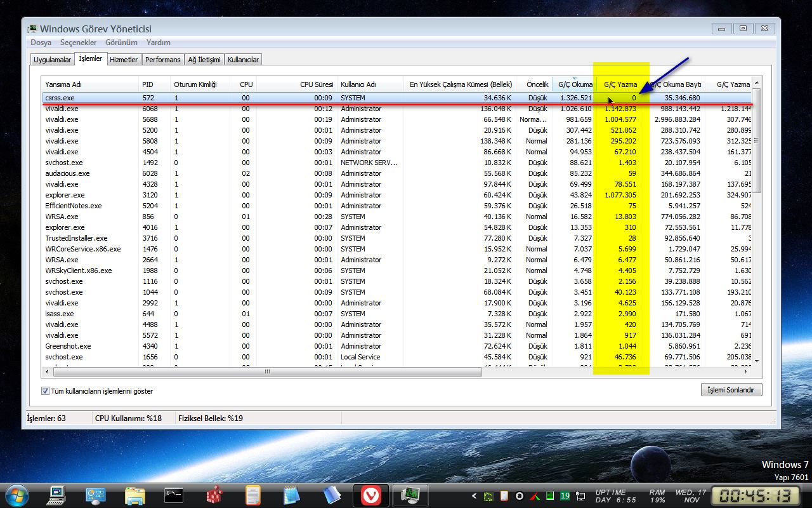Switch to the Uygulamalar tab
Viewport: 812px width, 508px height.
point(52,60)
